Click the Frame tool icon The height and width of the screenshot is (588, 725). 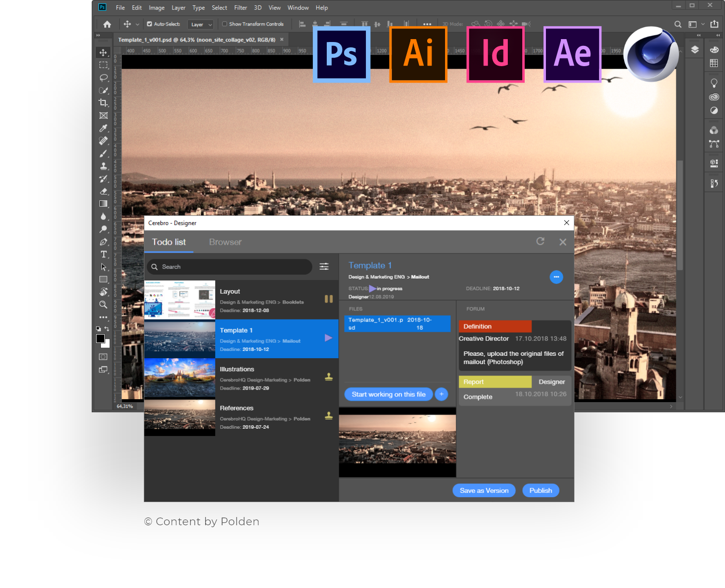(103, 115)
